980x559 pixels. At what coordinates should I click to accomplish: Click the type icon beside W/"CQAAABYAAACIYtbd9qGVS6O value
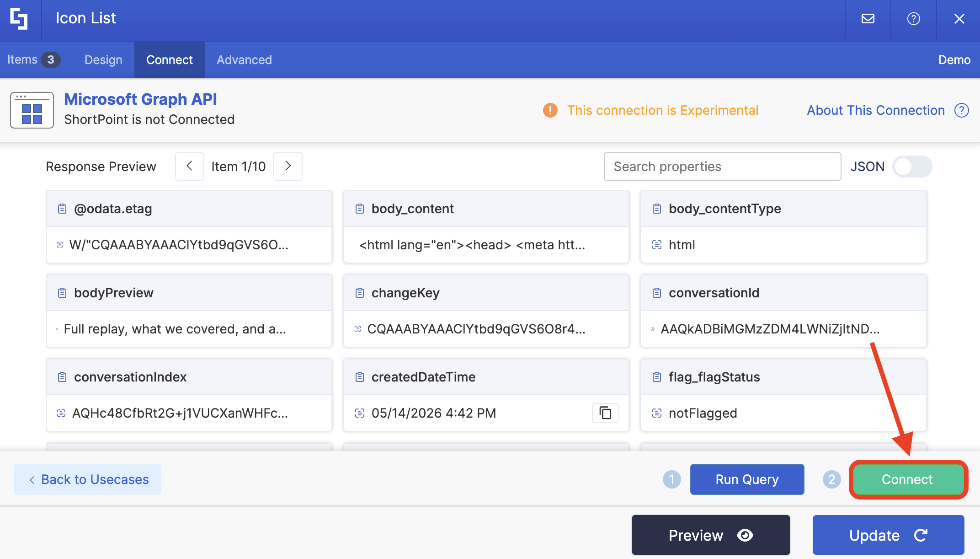tap(60, 245)
